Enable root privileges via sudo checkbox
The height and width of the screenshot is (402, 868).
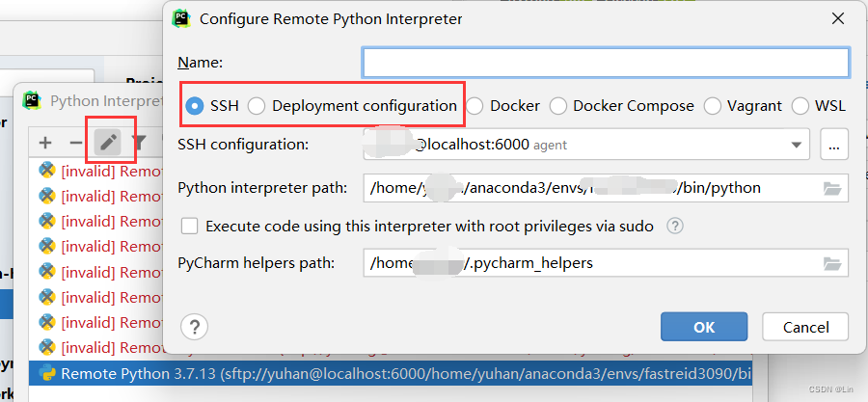click(x=190, y=227)
